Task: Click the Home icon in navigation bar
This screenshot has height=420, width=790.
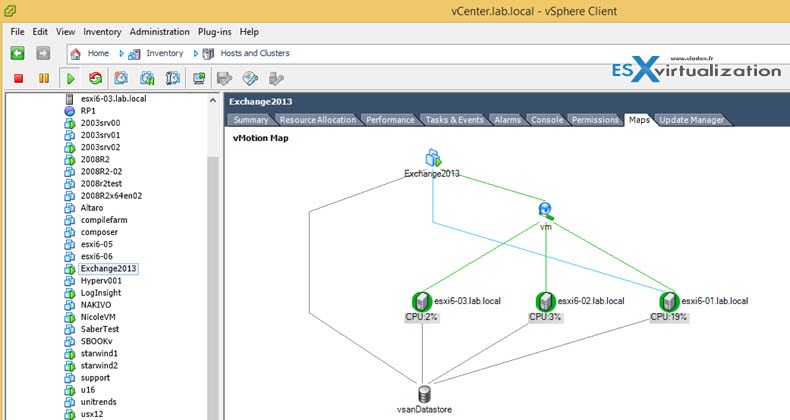Action: tap(76, 53)
